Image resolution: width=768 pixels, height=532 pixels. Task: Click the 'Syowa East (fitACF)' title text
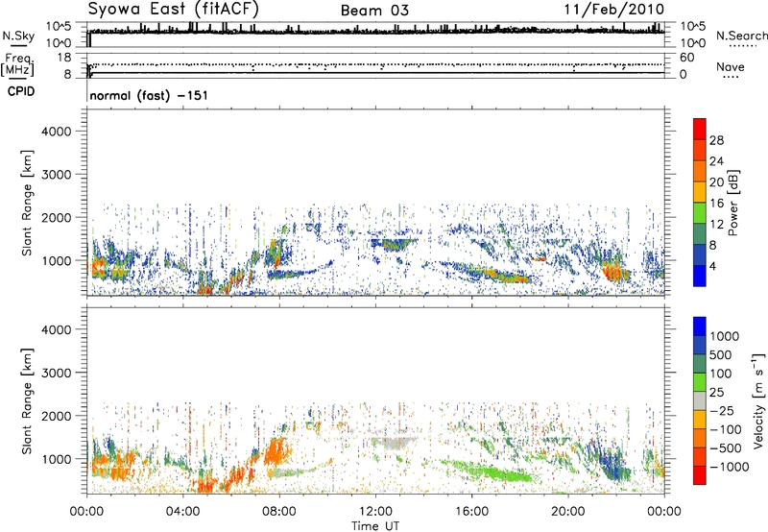point(174,9)
